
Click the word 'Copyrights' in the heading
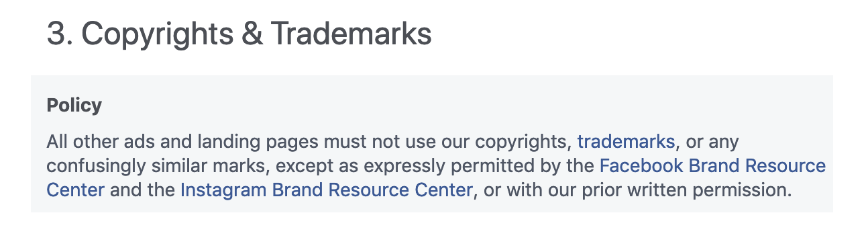(x=160, y=34)
